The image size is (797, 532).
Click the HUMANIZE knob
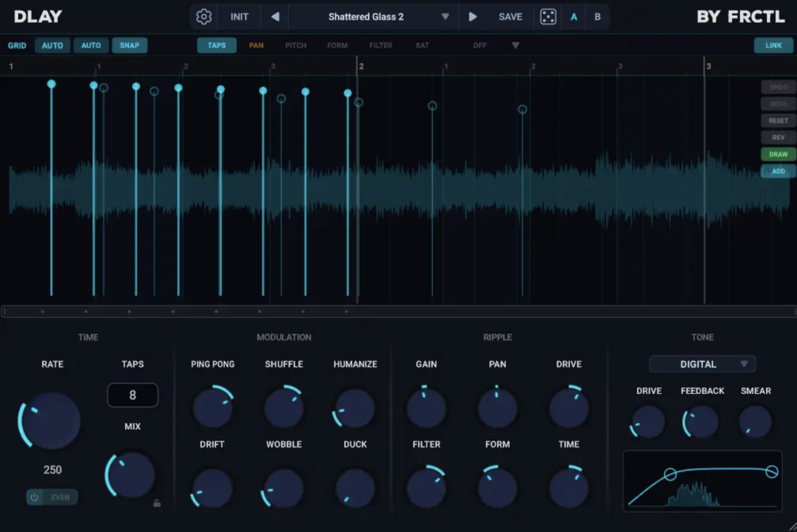(355, 408)
